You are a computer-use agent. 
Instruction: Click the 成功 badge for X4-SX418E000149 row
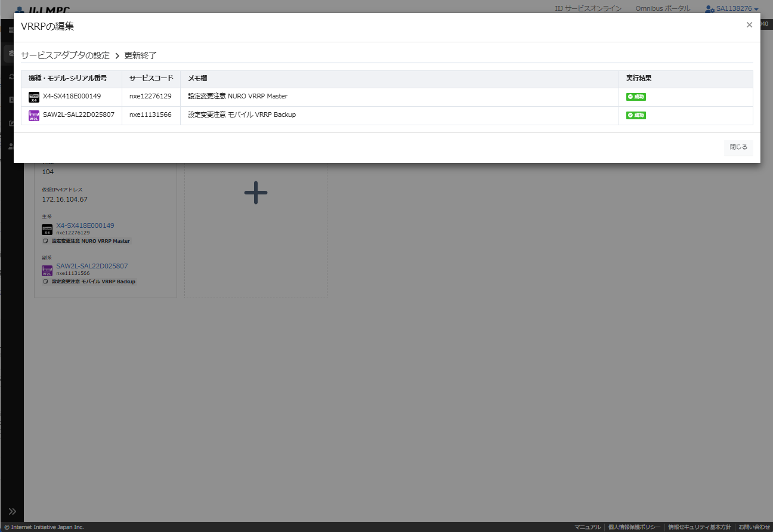(x=636, y=97)
